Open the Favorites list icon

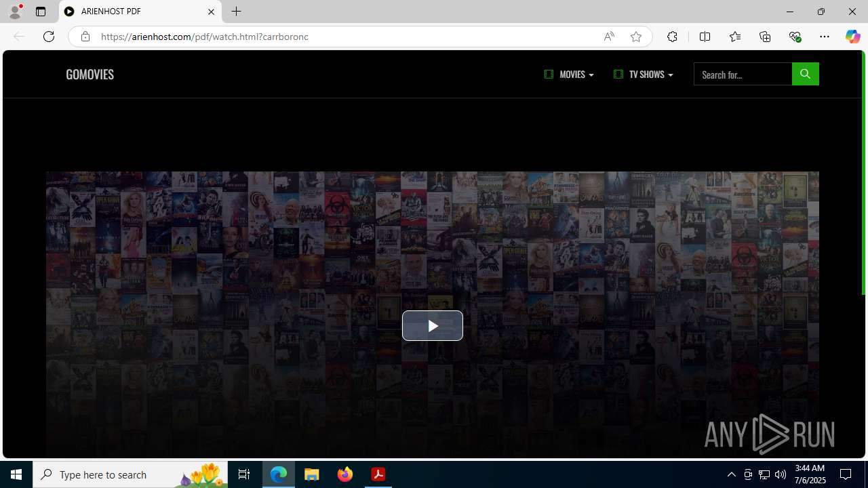[x=735, y=37]
